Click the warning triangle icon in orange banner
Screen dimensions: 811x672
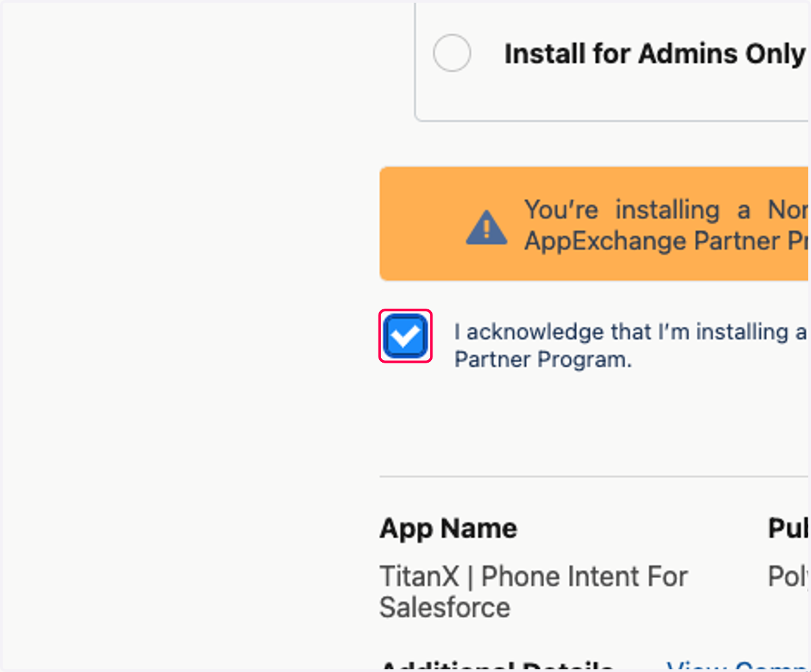pyautogui.click(x=487, y=227)
